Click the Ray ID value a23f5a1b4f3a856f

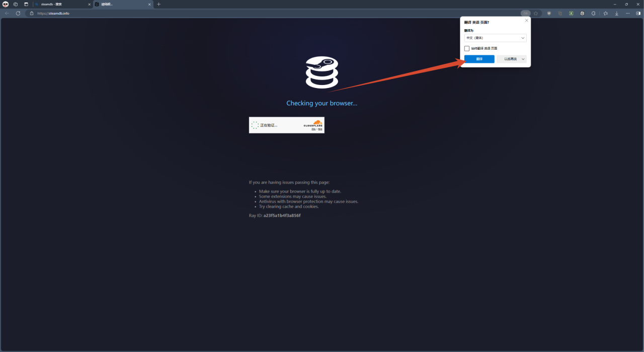click(x=282, y=215)
